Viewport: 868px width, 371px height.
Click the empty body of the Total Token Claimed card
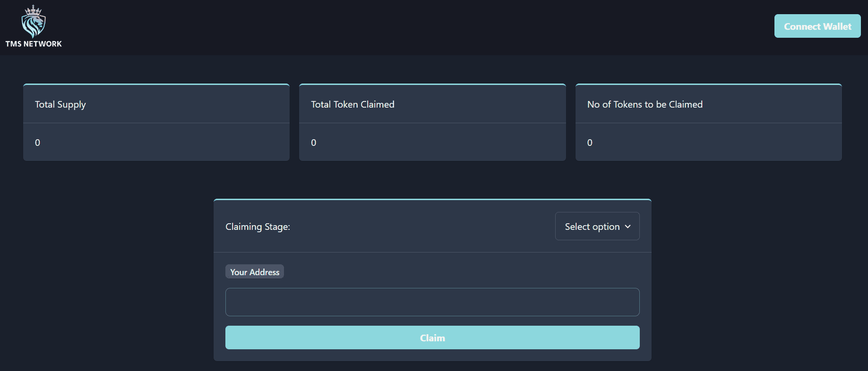pyautogui.click(x=439, y=143)
